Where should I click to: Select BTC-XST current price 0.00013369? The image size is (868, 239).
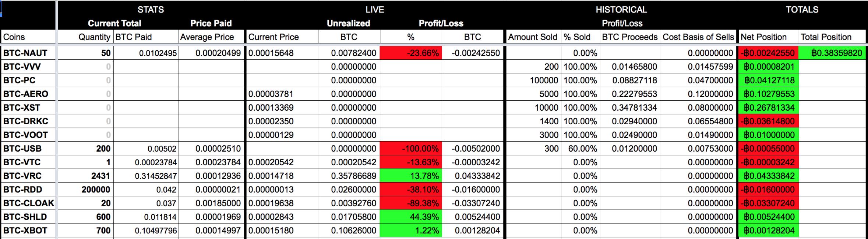click(x=271, y=108)
